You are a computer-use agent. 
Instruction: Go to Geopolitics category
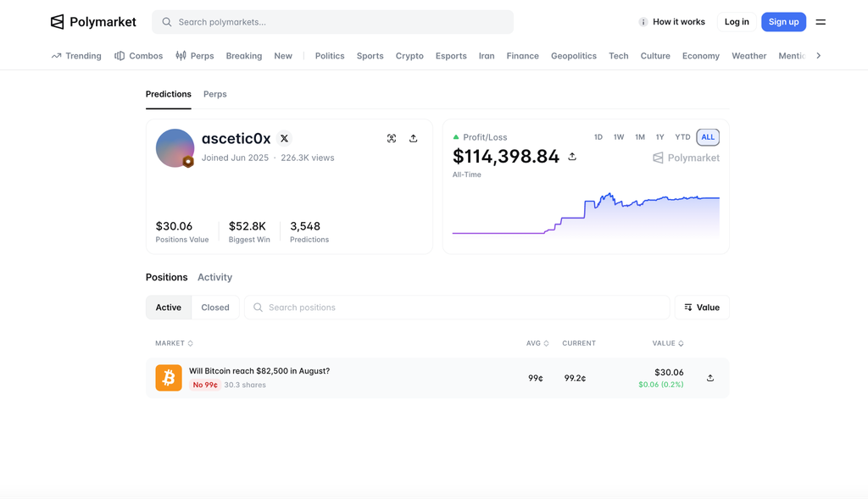click(x=574, y=56)
